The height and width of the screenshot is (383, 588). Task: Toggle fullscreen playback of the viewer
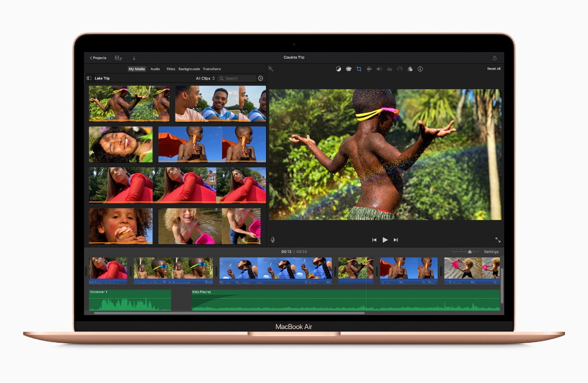498,240
